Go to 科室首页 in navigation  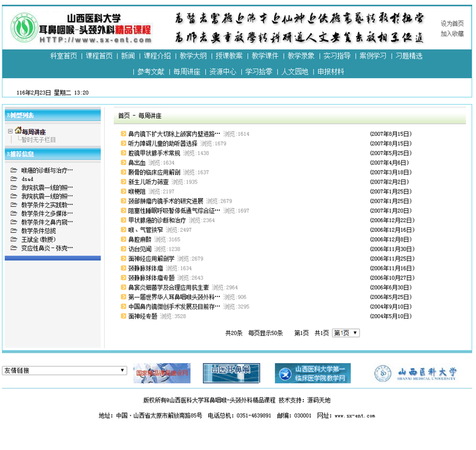click(x=63, y=56)
